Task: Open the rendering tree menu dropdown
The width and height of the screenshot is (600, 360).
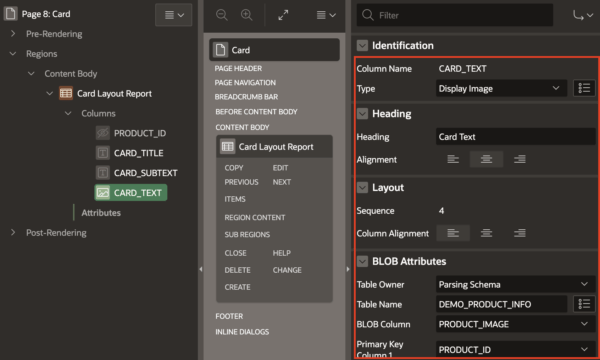Action: [174, 15]
